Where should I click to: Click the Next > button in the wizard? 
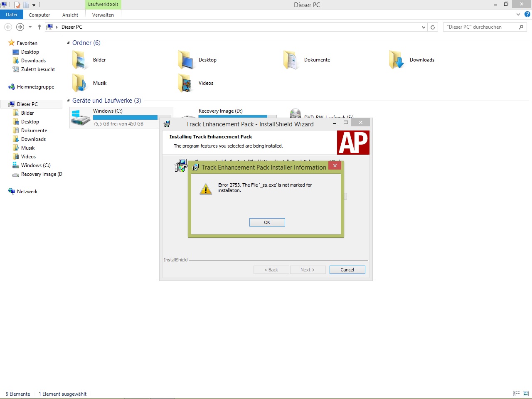[x=308, y=270]
